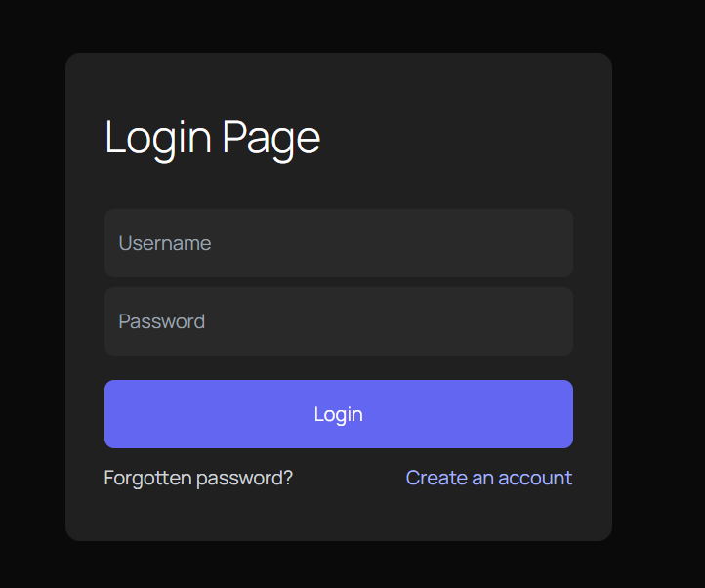Hit the Login button below Password

[338, 414]
